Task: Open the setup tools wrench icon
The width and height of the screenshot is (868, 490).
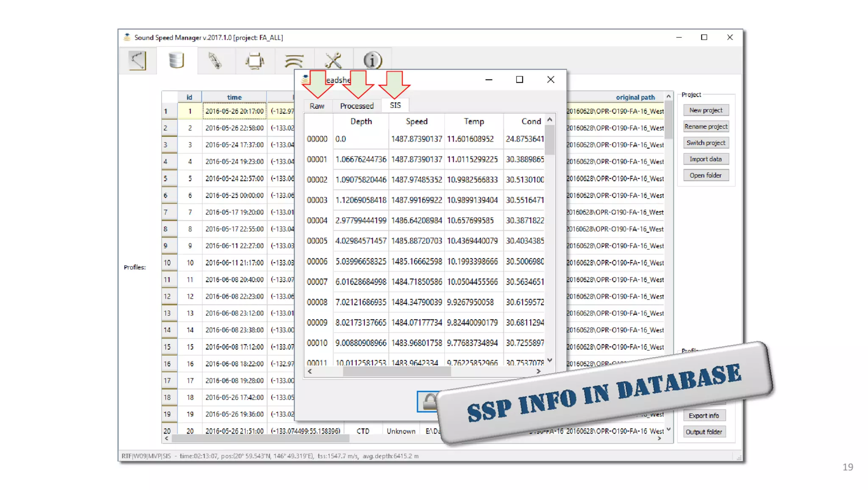Action: pyautogui.click(x=333, y=61)
